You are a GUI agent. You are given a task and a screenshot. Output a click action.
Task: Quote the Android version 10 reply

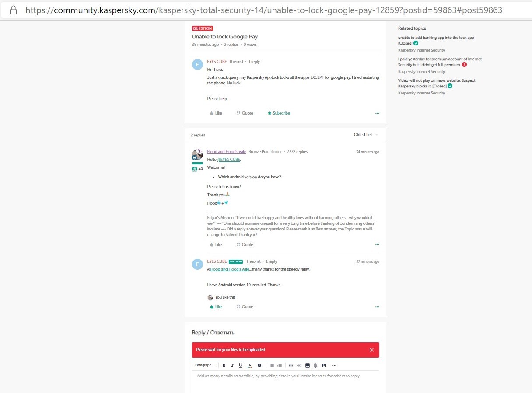coord(245,307)
